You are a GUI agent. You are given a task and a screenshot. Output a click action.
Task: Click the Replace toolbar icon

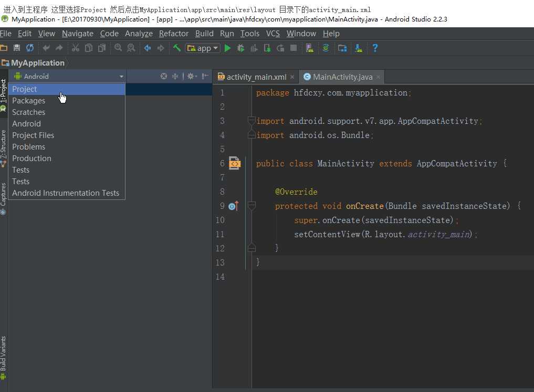(x=131, y=48)
